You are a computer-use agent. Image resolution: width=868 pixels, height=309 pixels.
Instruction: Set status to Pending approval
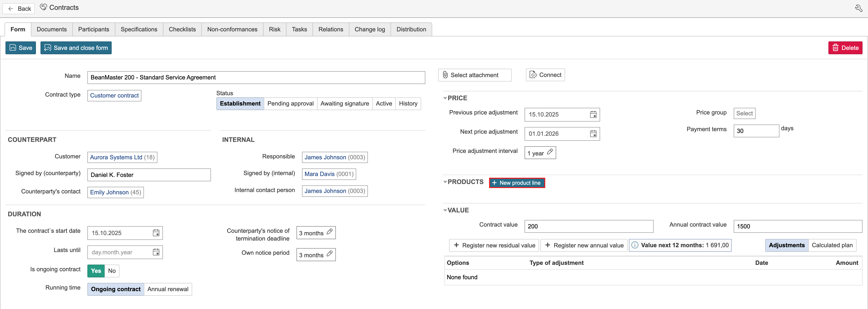point(291,103)
